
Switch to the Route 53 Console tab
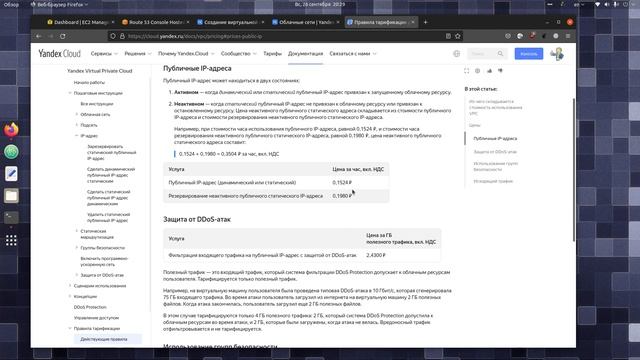coord(156,22)
